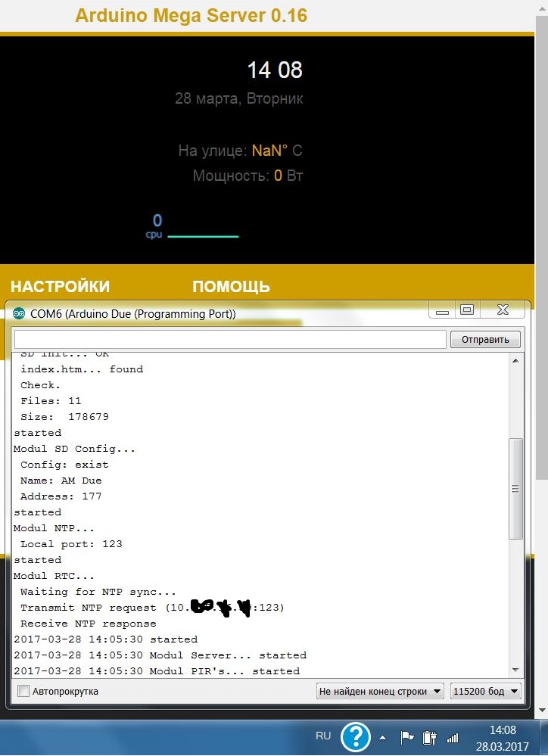The image size is (548, 756).
Task: Click the 14 08 clock display
Action: coord(275,70)
